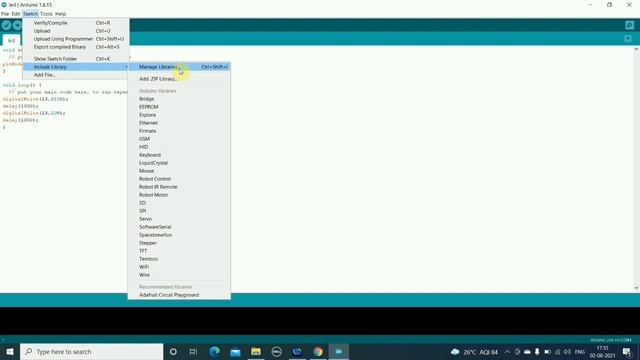Choose Show Sketch Folder
640x360 pixels.
coord(76,59)
